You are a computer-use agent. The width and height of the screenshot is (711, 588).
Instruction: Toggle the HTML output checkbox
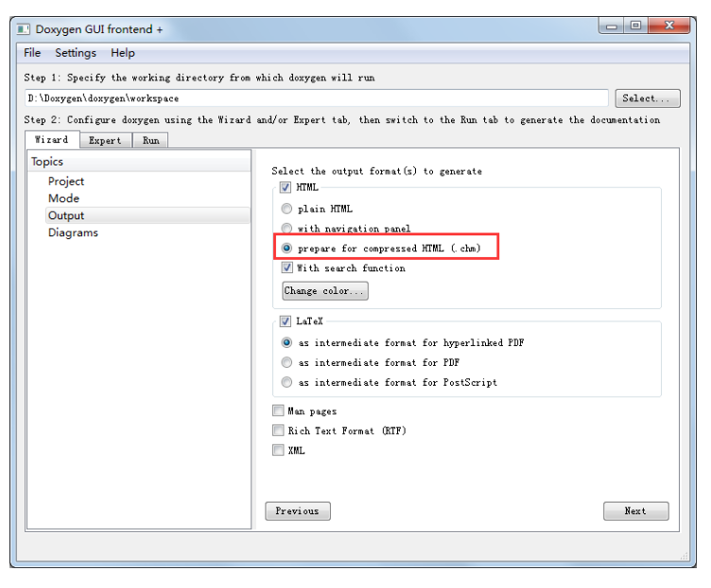tap(286, 187)
